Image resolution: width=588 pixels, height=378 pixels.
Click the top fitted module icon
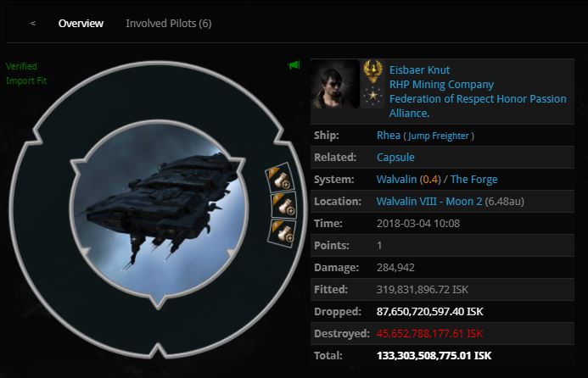[280, 177]
